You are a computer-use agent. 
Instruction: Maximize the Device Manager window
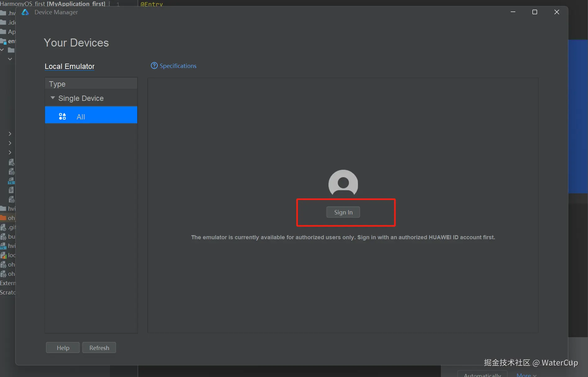click(535, 12)
